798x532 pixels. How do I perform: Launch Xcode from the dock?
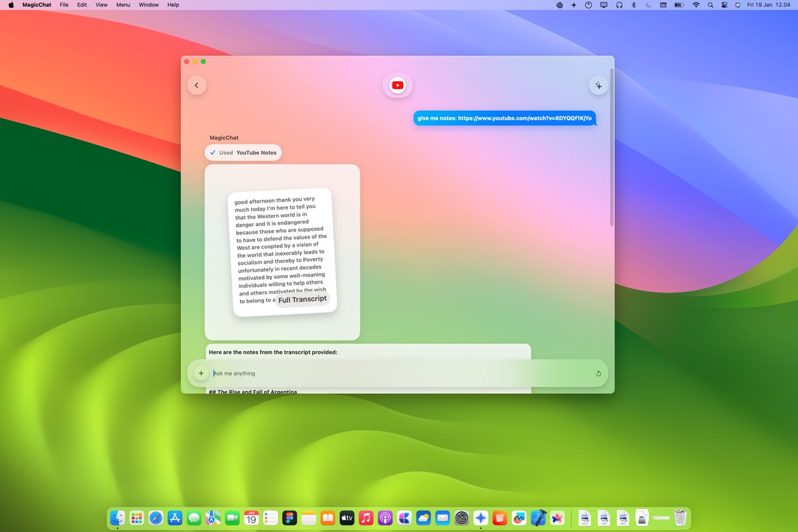point(539,518)
